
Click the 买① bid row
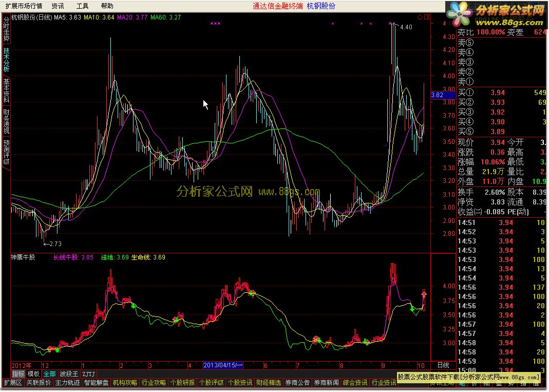click(x=501, y=92)
